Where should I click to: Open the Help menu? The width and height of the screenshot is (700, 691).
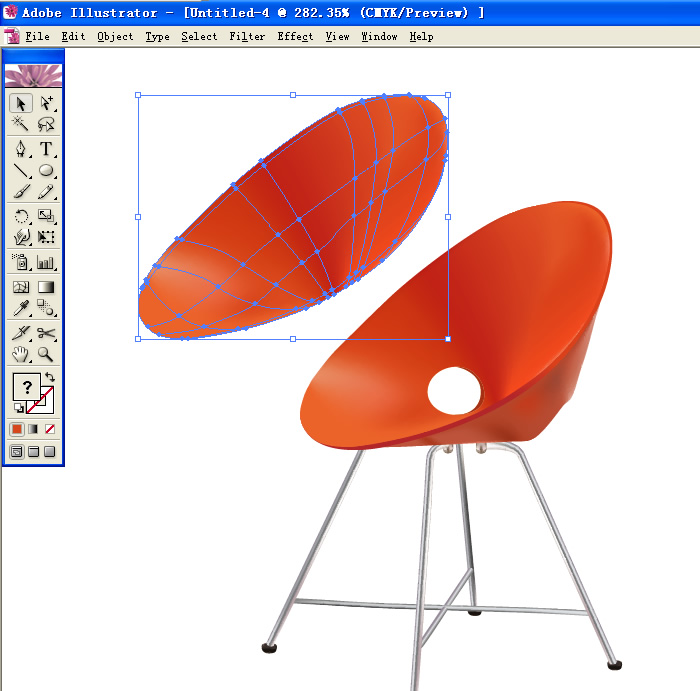click(x=421, y=37)
